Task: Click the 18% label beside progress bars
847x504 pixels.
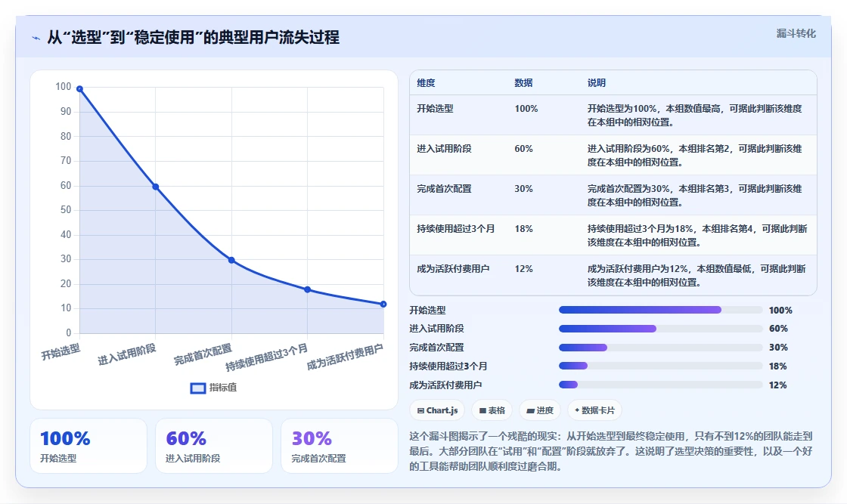Action: [x=778, y=366]
